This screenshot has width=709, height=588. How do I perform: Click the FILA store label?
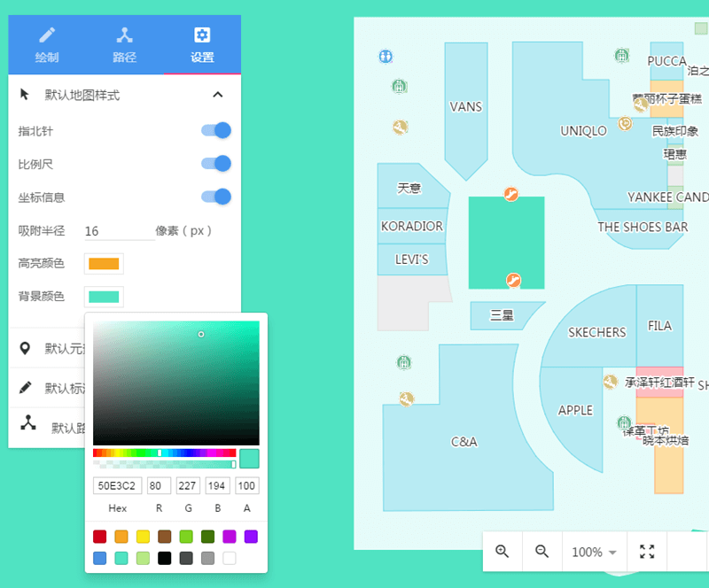tap(659, 325)
